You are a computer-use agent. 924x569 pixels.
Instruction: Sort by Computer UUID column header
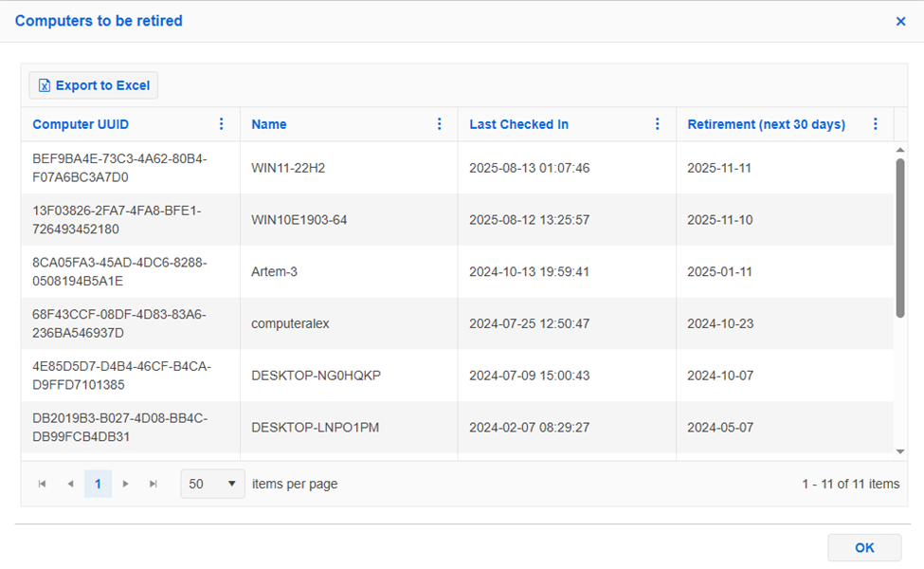coord(81,124)
